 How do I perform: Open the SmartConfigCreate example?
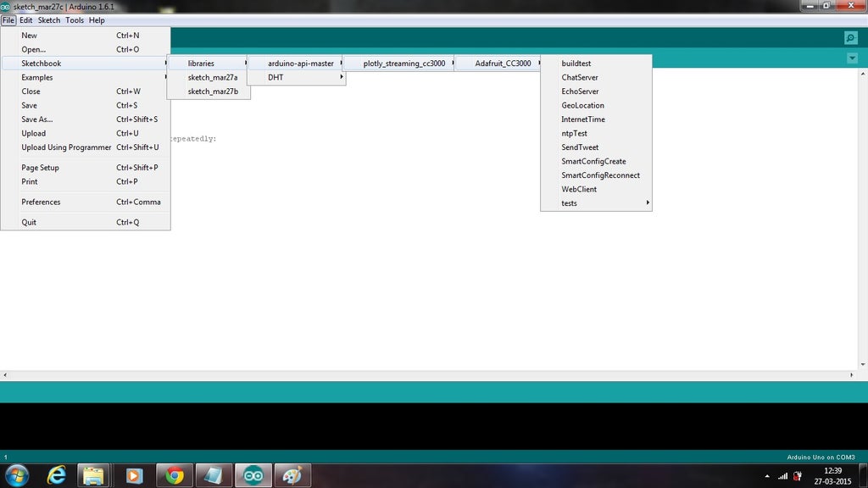point(596,161)
